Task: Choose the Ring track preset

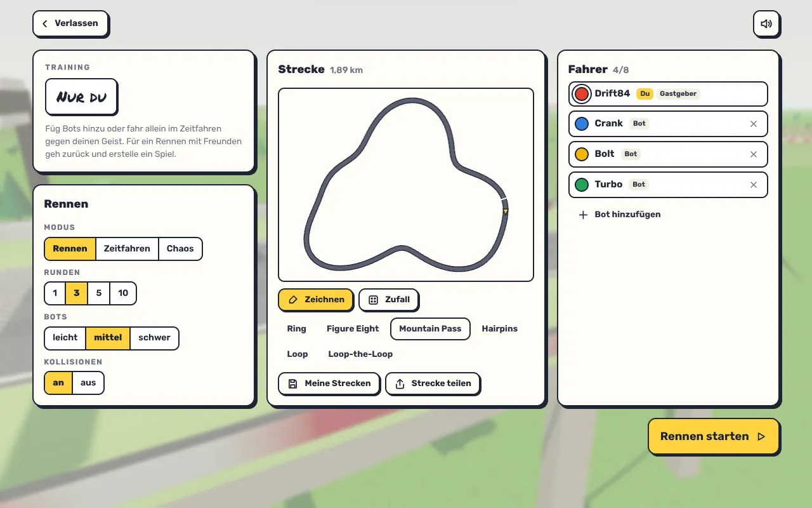Action: click(x=296, y=329)
